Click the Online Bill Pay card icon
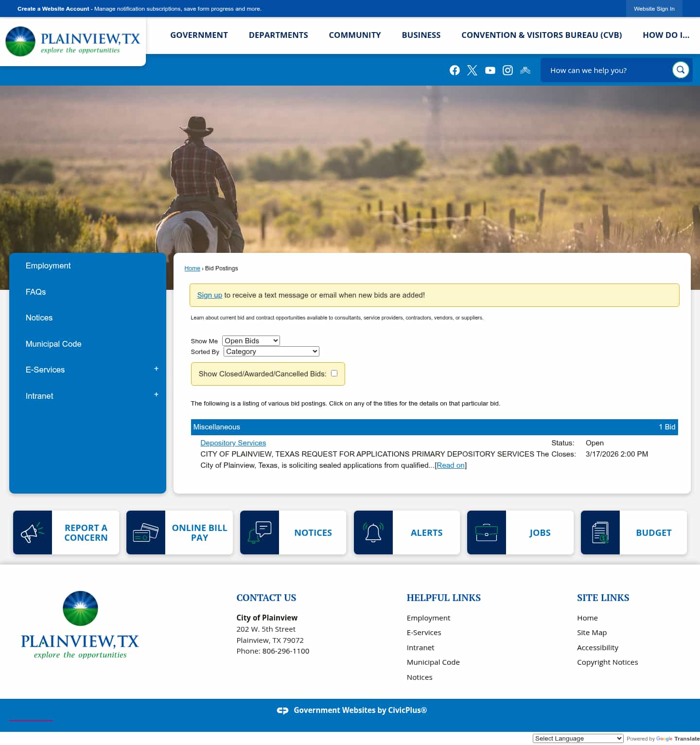This screenshot has height=745, width=700. coord(146,532)
